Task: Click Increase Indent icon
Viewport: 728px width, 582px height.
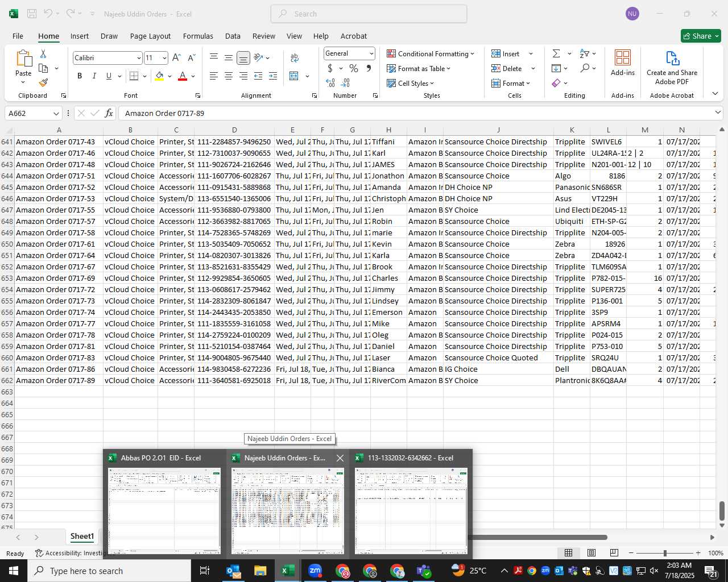Action: click(x=273, y=76)
